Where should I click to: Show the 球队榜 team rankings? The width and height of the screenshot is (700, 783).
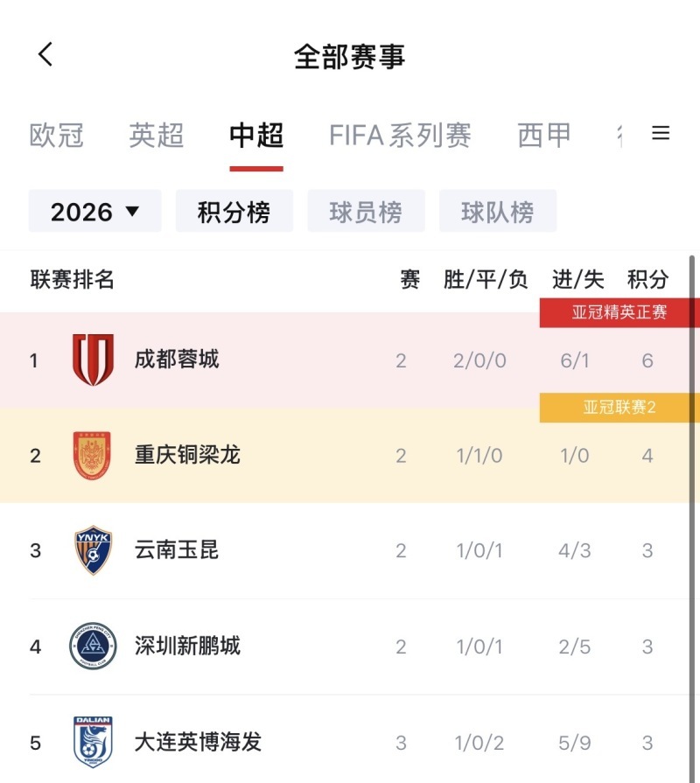(x=497, y=212)
